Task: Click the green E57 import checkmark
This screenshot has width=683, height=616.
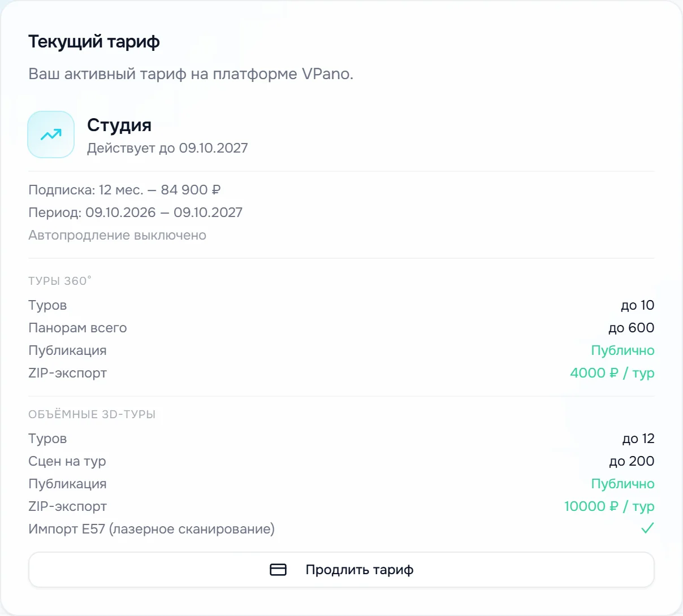Action: tap(647, 528)
